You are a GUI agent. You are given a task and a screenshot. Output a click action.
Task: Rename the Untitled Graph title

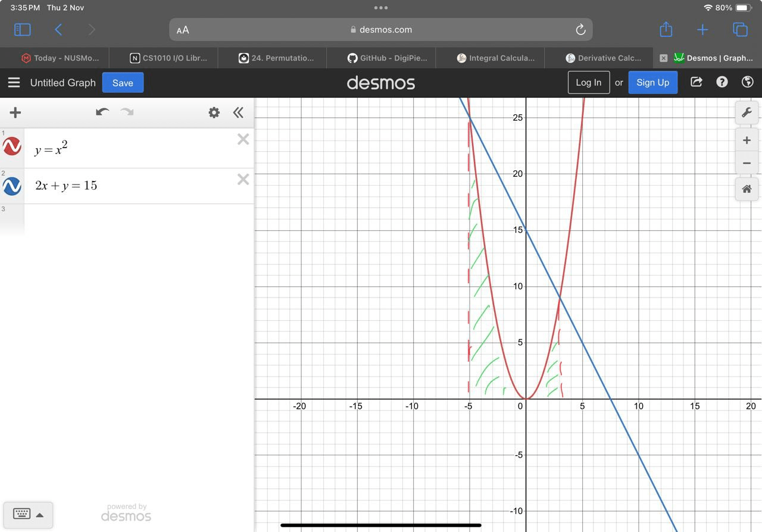point(63,83)
